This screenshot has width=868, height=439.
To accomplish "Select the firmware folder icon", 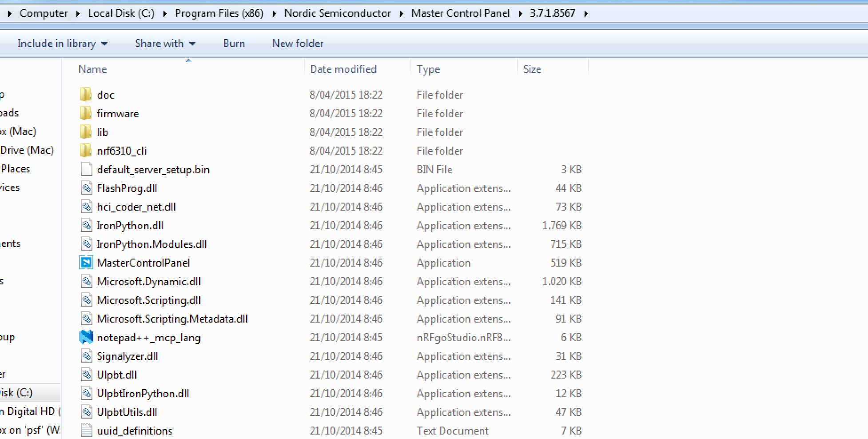I will pos(86,113).
